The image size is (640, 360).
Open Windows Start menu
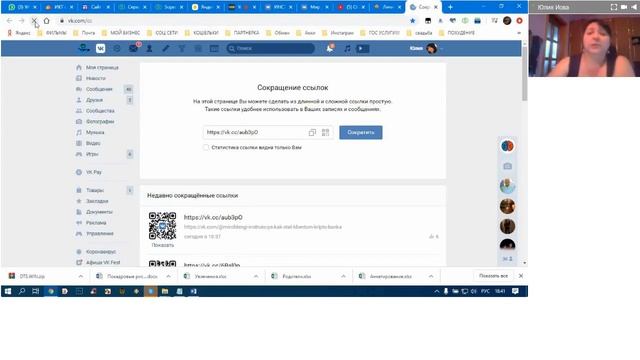coord(8,291)
